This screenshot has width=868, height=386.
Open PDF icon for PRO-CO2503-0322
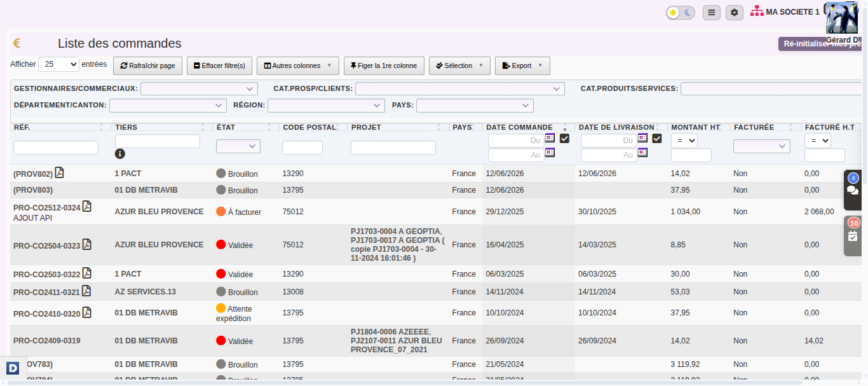tap(87, 273)
